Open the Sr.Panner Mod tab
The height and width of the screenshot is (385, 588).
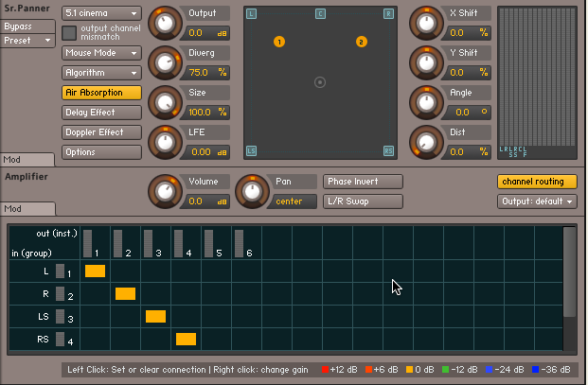click(27, 160)
